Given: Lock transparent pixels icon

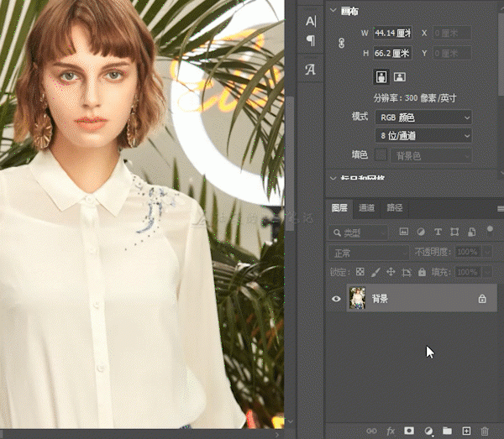Looking at the screenshot, I should tap(360, 272).
